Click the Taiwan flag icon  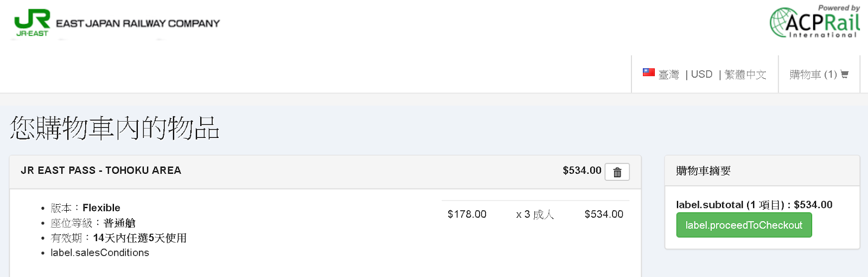648,72
